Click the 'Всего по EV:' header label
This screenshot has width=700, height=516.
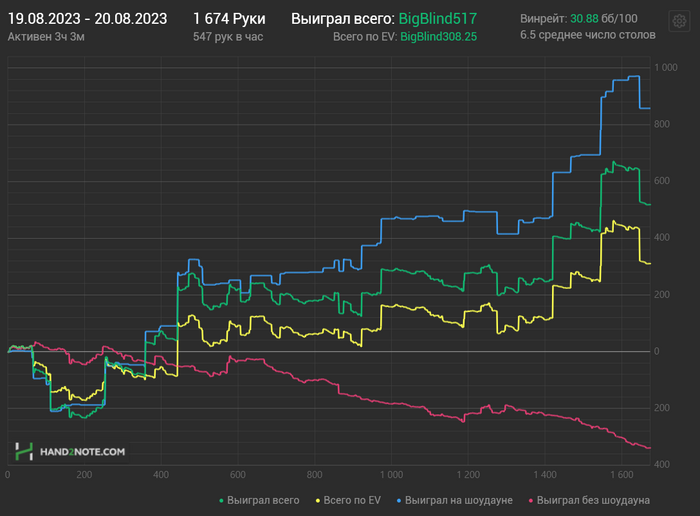[x=365, y=37]
